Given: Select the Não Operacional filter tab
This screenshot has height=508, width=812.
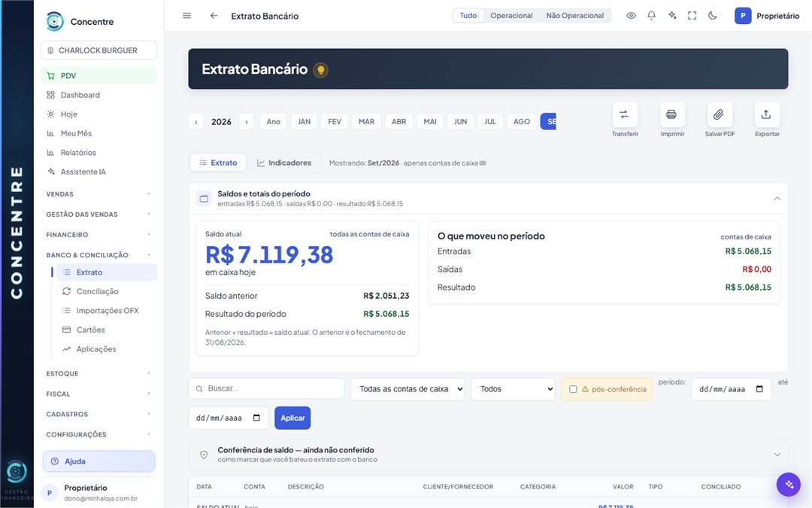Looking at the screenshot, I should tap(575, 16).
